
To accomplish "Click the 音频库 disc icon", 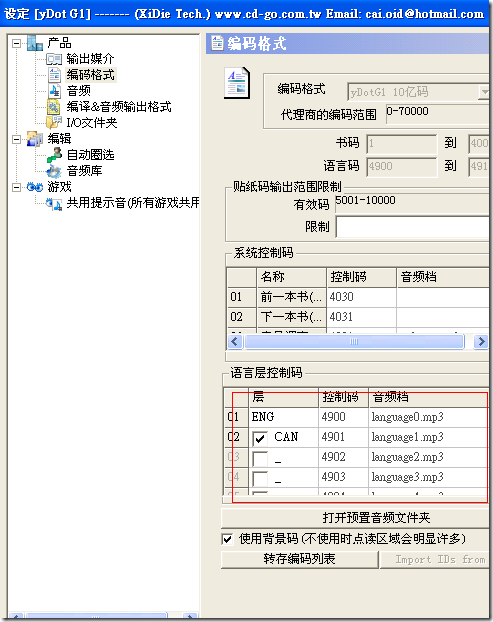I will [54, 171].
